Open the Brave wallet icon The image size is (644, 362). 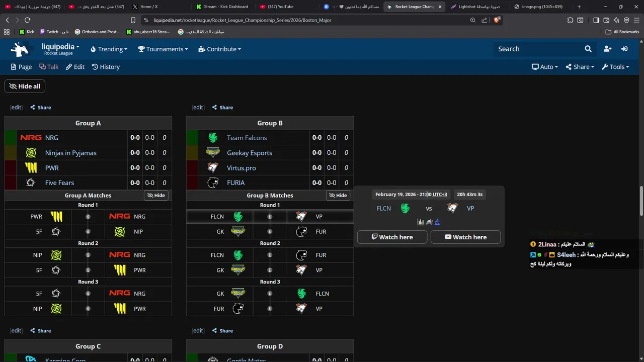click(x=606, y=20)
